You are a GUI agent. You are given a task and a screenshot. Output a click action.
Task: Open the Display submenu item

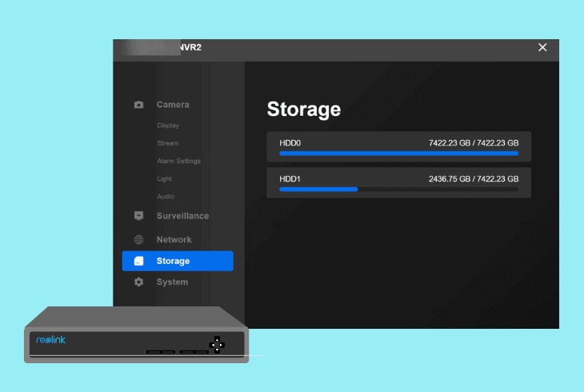pyautogui.click(x=168, y=126)
